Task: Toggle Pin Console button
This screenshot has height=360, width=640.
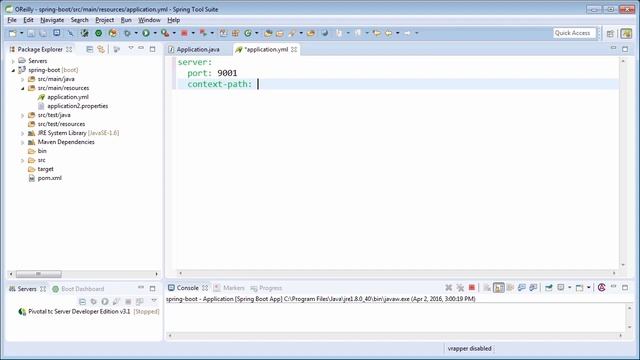Action: pos(549,288)
